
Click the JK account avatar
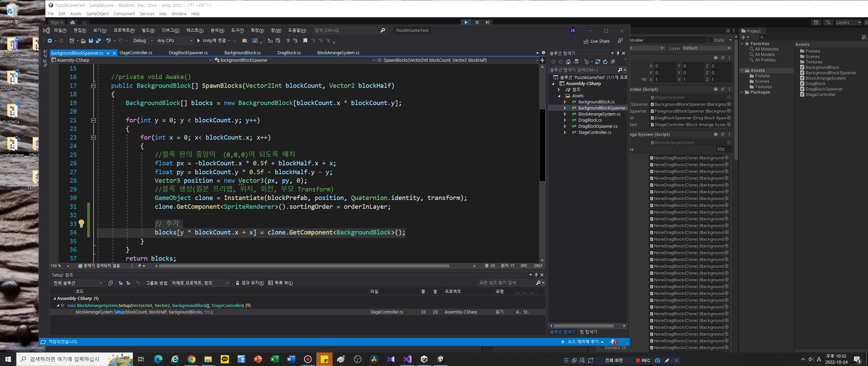pos(573,30)
